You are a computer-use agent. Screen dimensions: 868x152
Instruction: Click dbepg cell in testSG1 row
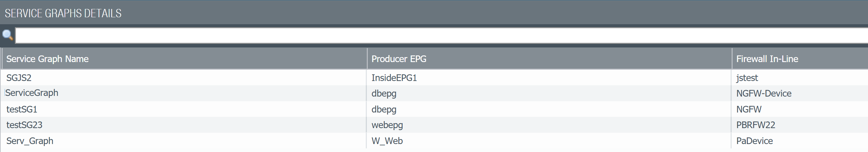click(x=384, y=109)
